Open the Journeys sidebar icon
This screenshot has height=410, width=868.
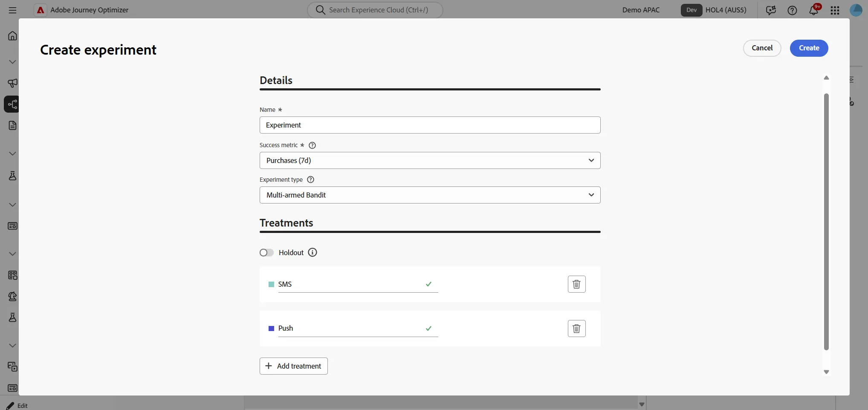[12, 104]
